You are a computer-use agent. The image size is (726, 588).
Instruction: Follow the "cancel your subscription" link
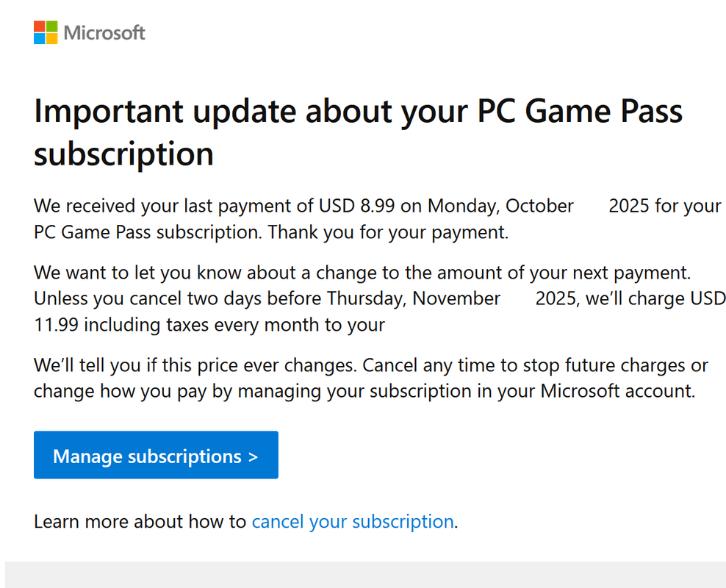coord(353,522)
